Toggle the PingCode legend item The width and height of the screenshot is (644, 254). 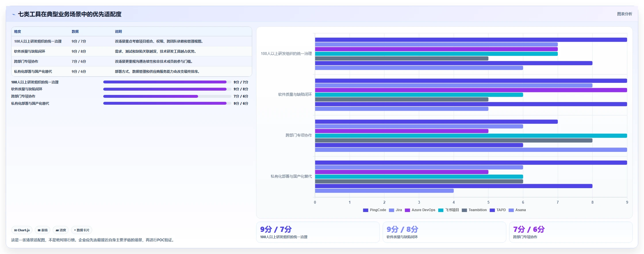click(375, 210)
